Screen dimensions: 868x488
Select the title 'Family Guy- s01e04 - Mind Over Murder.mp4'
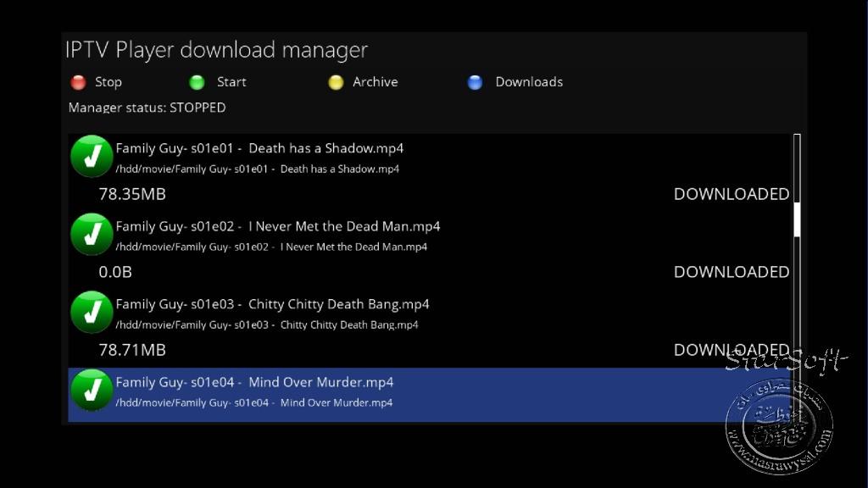[254, 382]
